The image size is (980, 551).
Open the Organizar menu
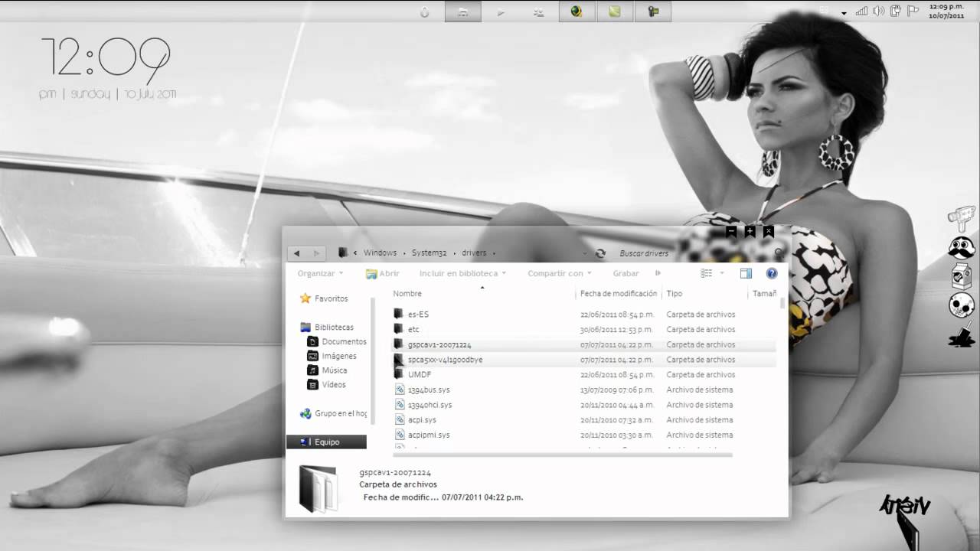click(320, 273)
